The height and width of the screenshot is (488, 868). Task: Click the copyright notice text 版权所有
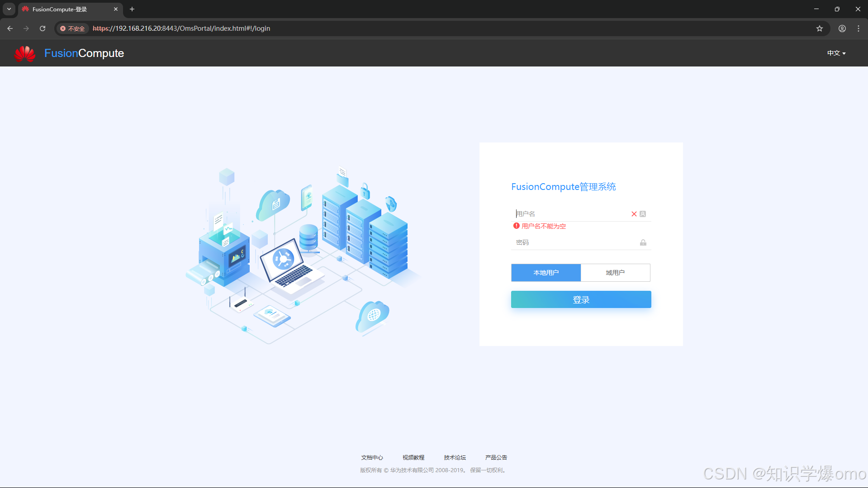[433, 470]
